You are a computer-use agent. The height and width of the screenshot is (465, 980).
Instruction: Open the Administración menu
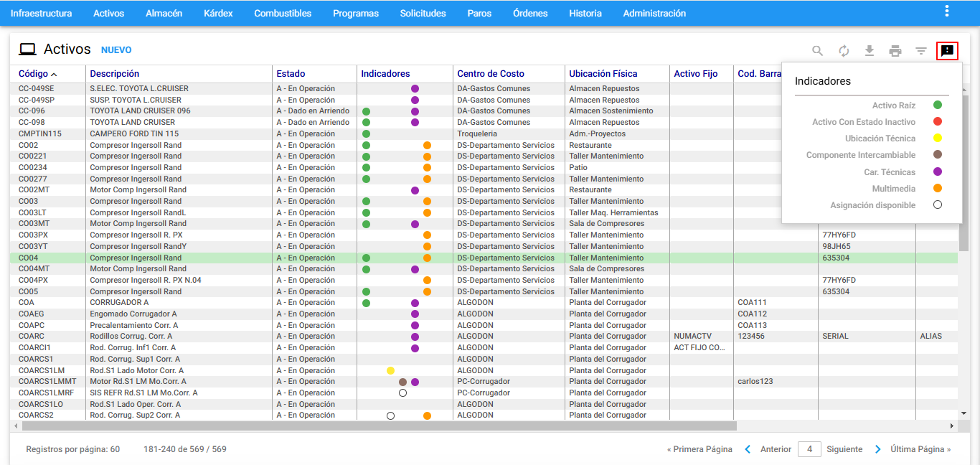(654, 14)
